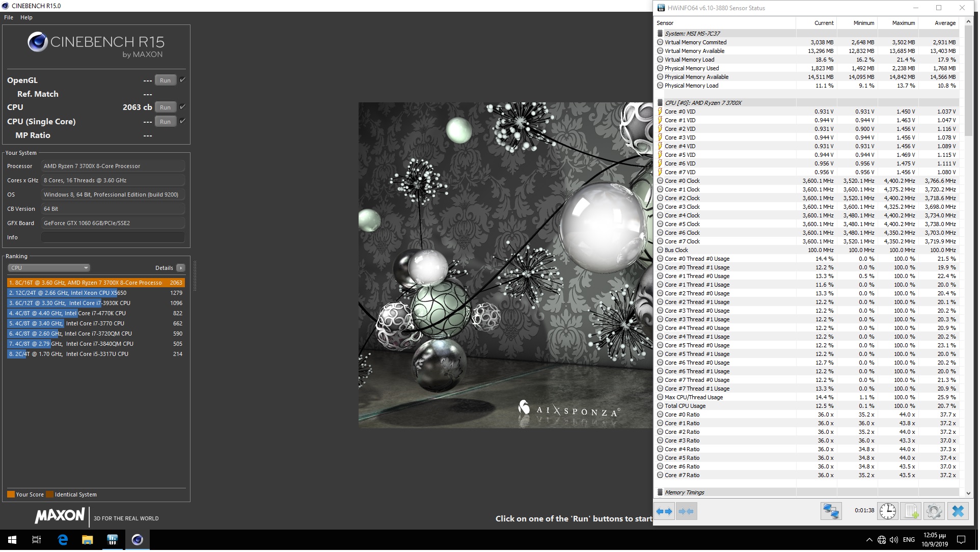Open File Explorer from taskbar
The width and height of the screenshot is (980, 552).
[88, 541]
